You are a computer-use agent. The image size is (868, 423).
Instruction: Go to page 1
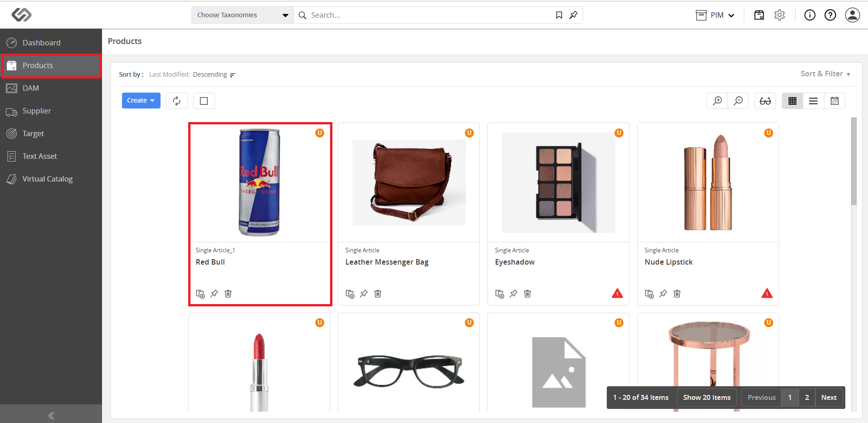(790, 398)
